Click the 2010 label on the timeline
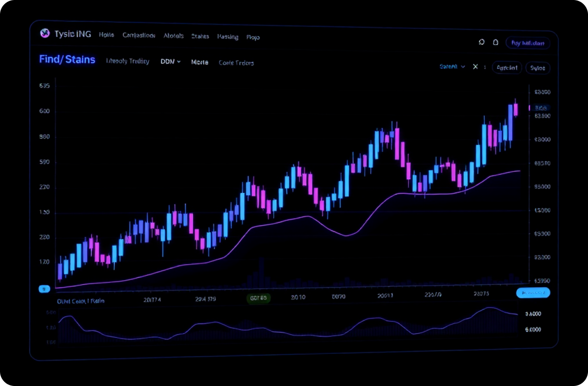The image size is (588, 386). 298,297
